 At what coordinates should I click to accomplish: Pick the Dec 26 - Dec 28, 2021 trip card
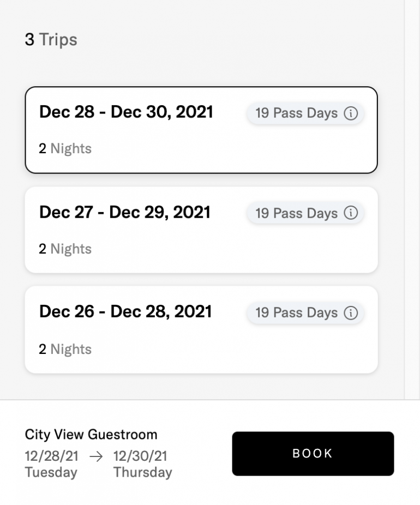(x=201, y=329)
